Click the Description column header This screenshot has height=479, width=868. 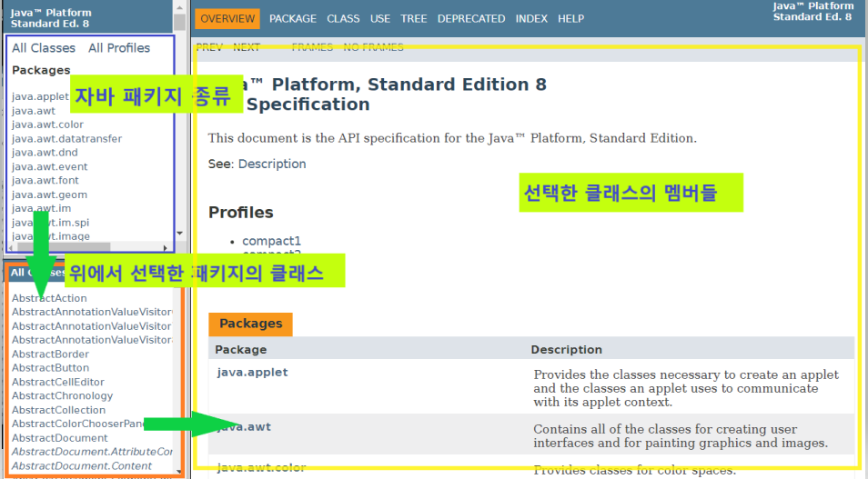(x=566, y=350)
